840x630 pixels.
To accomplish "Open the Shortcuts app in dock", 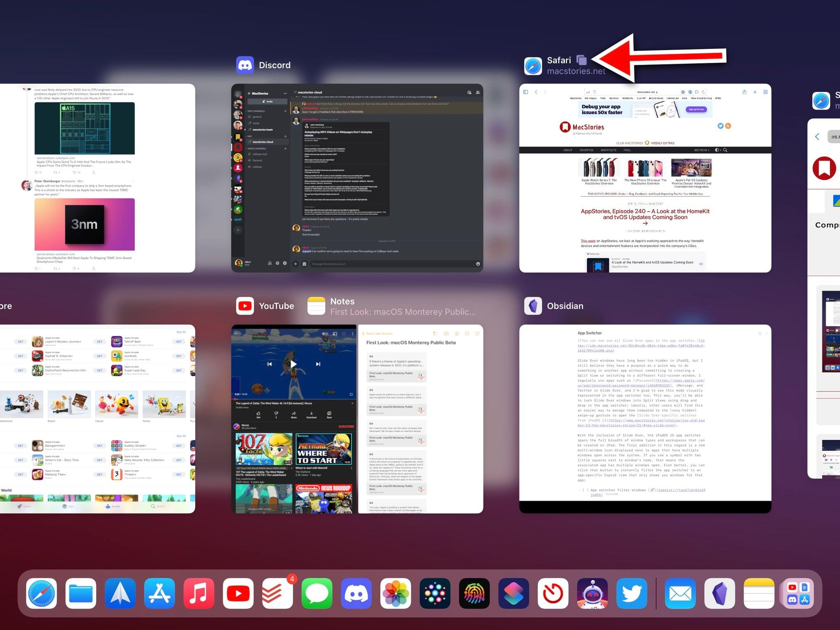I will (x=514, y=593).
